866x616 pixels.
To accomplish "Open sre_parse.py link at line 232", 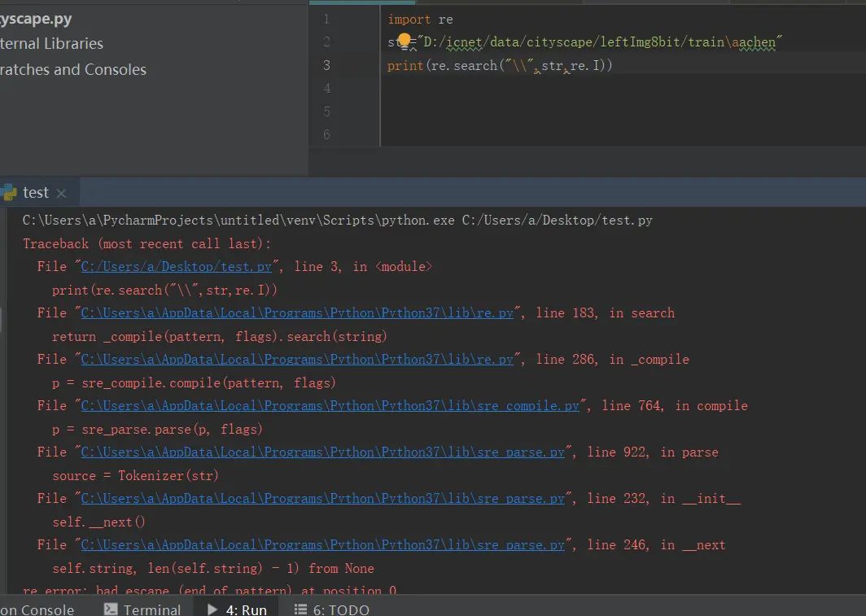I will tap(322, 499).
